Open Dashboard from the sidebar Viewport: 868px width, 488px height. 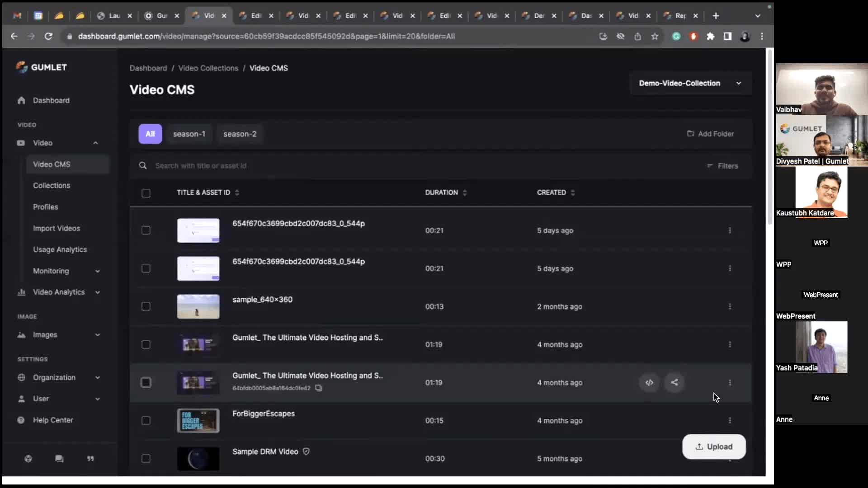coord(51,100)
